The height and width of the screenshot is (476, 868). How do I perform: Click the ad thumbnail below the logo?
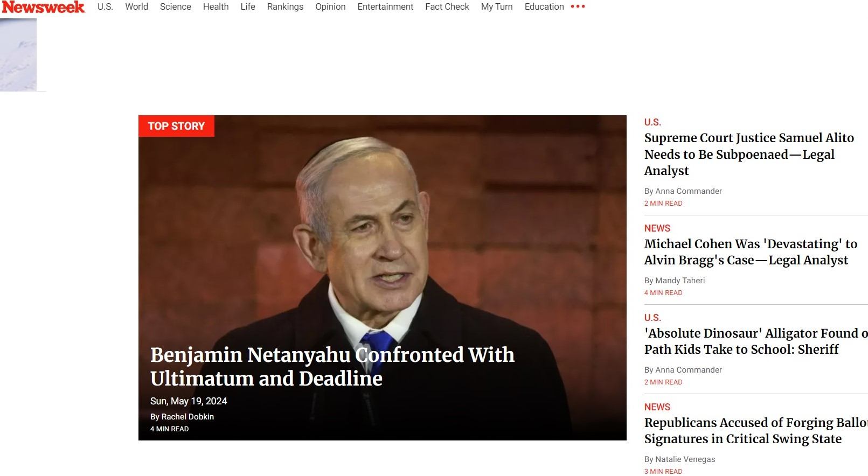[18, 54]
